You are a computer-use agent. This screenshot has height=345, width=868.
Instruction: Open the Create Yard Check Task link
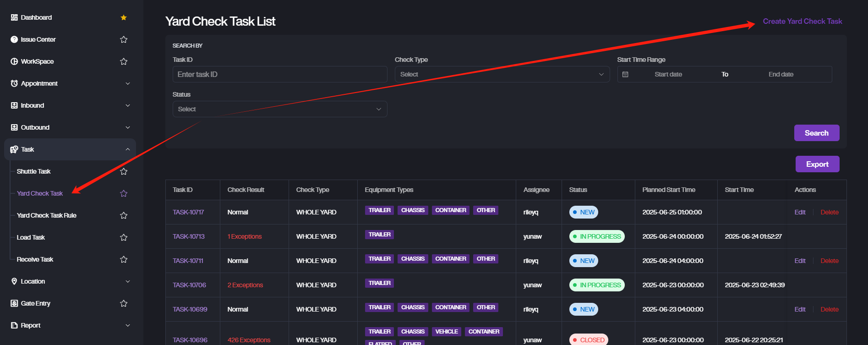tap(802, 21)
